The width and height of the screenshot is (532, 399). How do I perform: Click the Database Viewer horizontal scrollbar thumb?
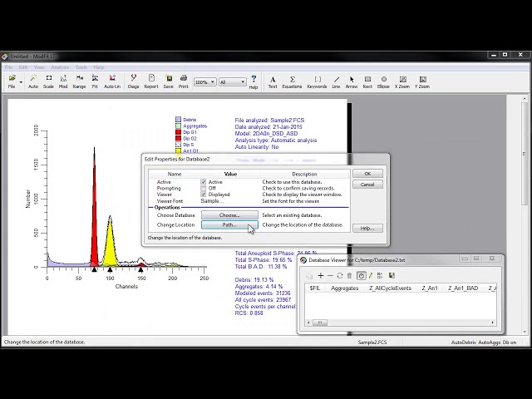click(319, 323)
